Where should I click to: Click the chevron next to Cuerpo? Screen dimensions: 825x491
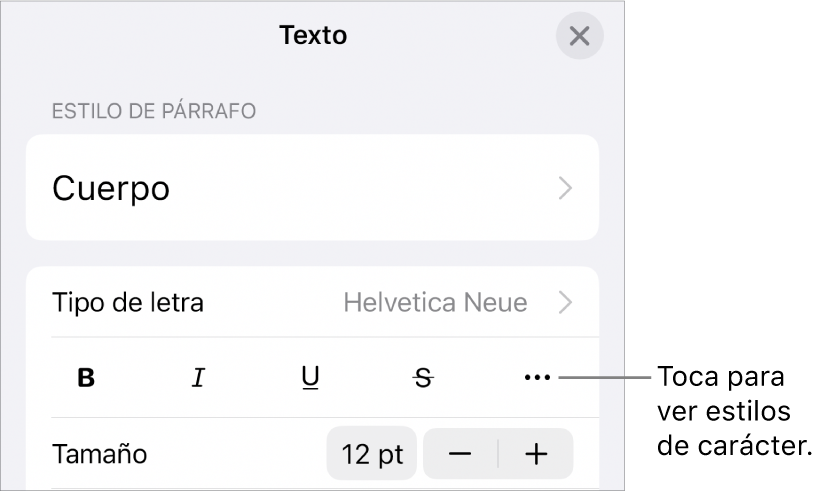566,188
